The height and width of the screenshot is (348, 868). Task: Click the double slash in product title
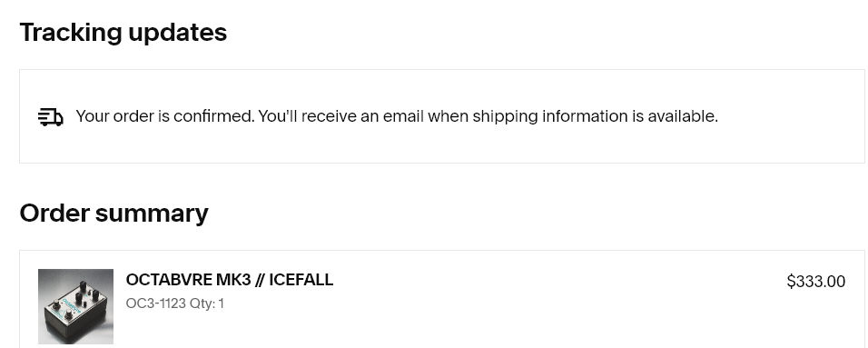tap(260, 280)
